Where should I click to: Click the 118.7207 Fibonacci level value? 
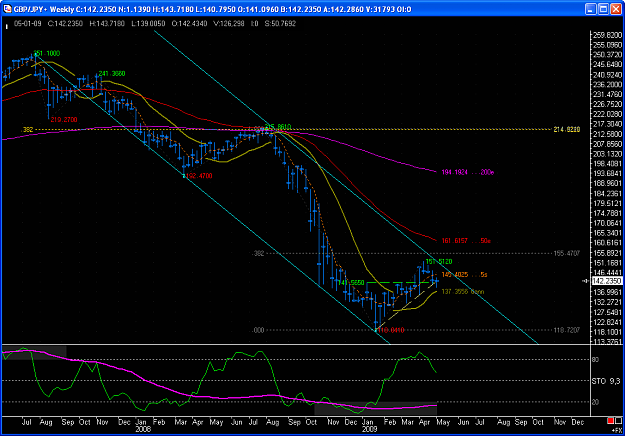coord(567,330)
